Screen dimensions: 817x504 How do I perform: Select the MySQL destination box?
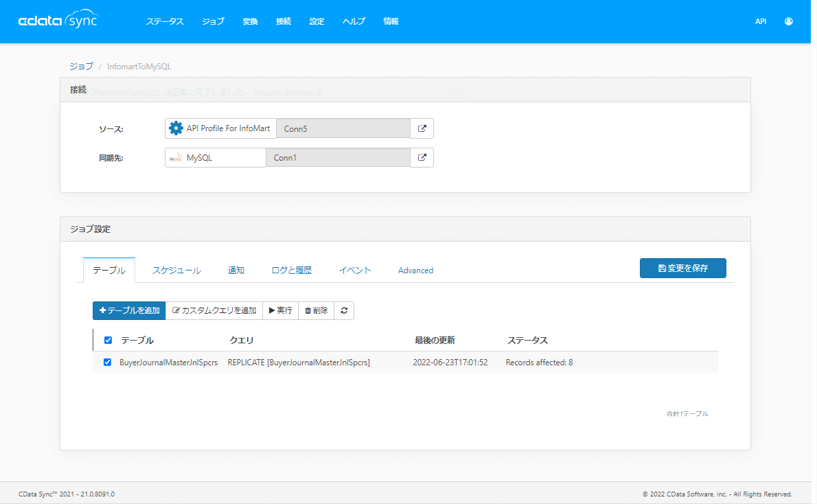point(216,157)
